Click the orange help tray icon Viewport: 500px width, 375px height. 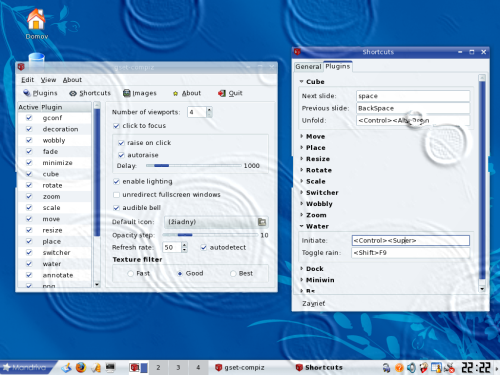point(399,367)
